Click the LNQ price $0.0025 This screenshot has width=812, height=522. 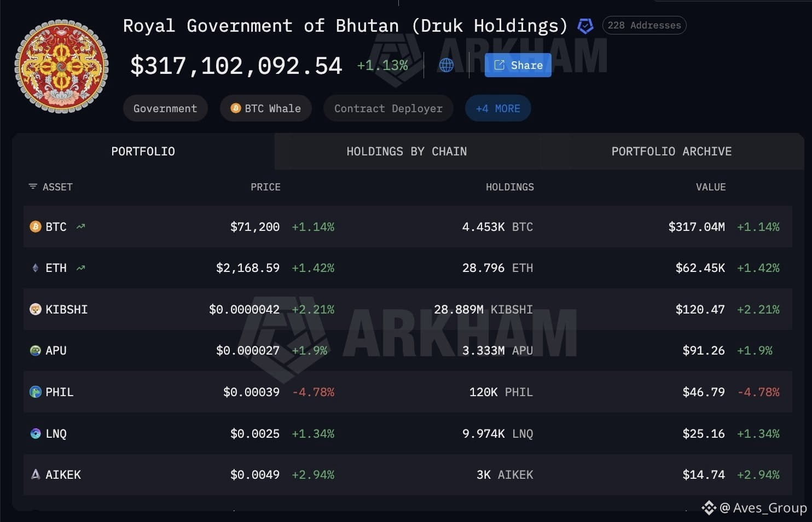tap(255, 433)
